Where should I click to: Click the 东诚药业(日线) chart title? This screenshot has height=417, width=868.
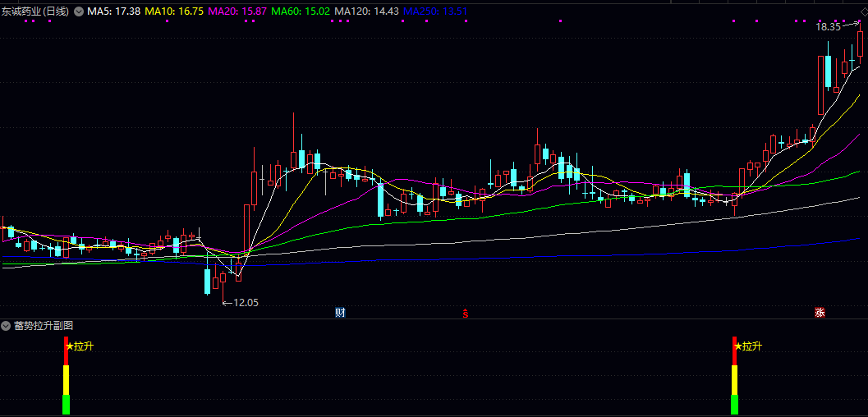pyautogui.click(x=35, y=11)
